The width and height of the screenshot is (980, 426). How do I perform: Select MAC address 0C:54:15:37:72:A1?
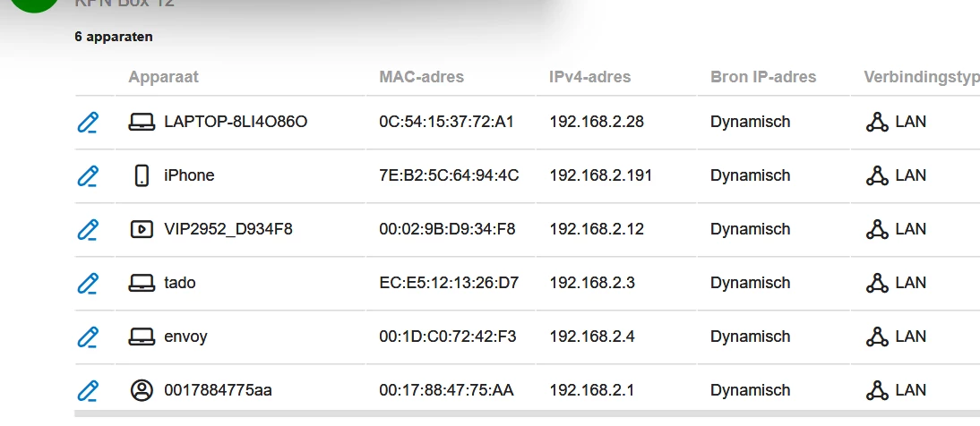click(x=446, y=122)
